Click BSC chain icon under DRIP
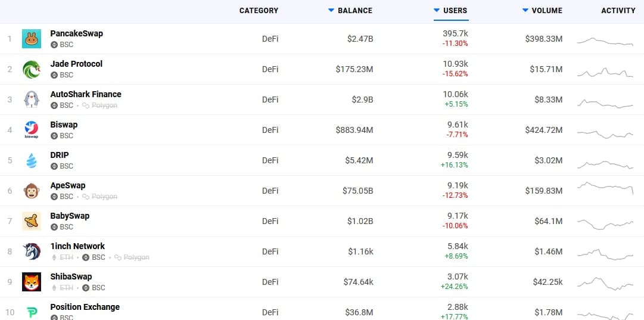644x320 pixels. [x=54, y=166]
